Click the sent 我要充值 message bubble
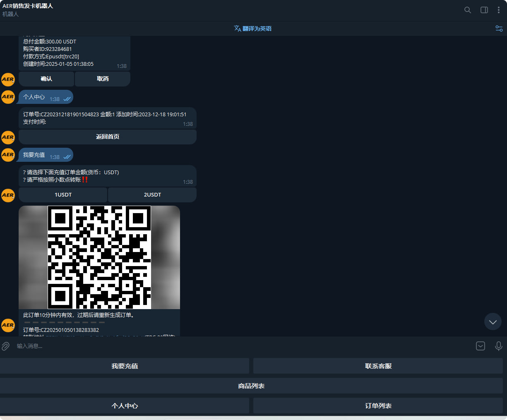507x420 pixels. (x=46, y=155)
